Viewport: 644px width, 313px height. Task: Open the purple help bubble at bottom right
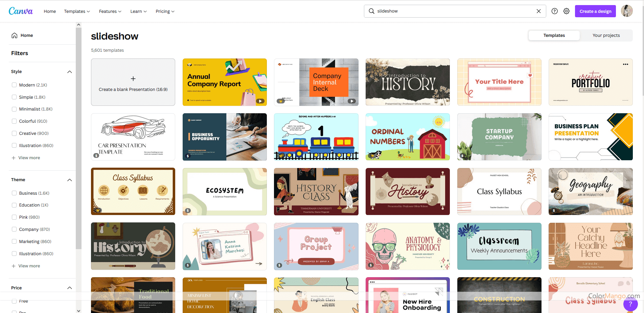630,304
